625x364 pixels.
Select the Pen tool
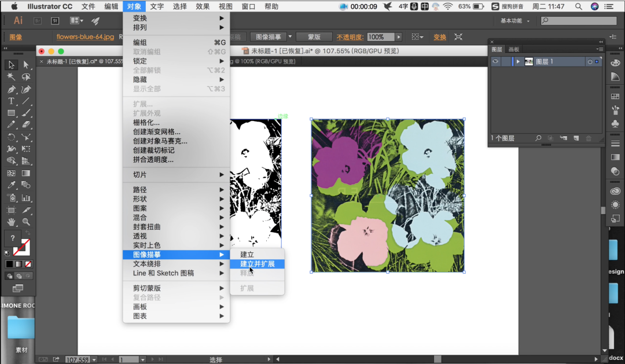[11, 89]
